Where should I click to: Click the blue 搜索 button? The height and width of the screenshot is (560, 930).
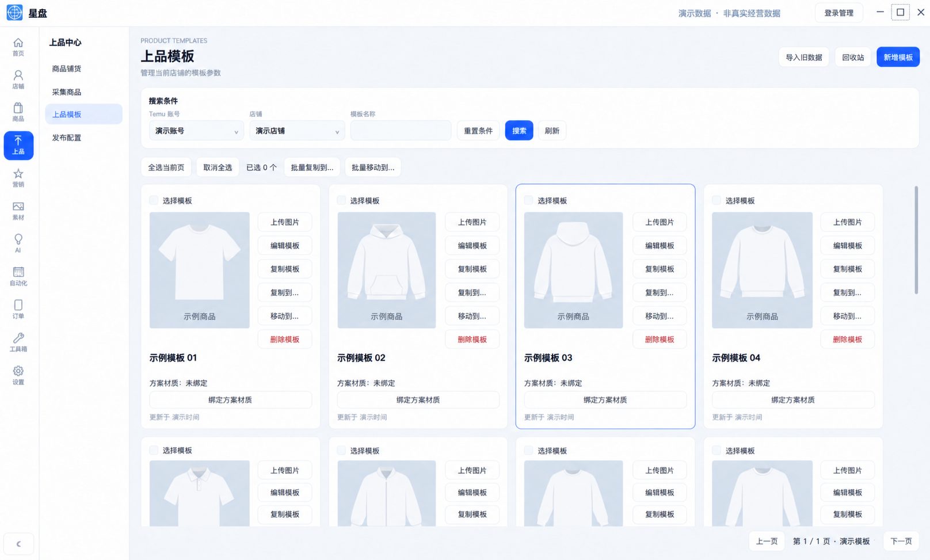coord(519,131)
